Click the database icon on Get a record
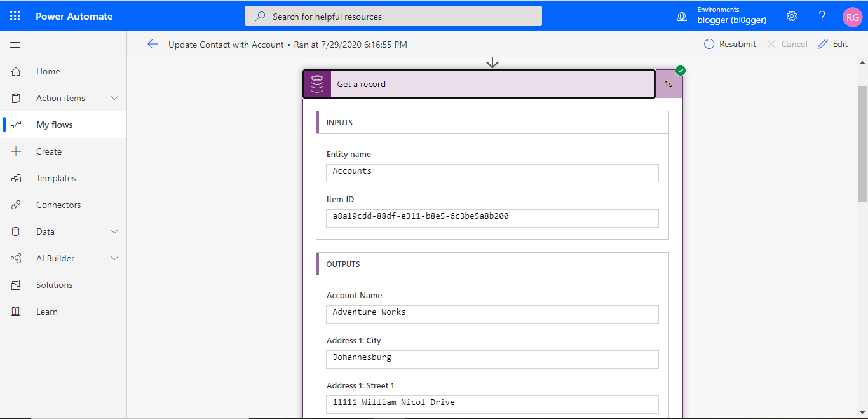Screen dimensions: 868x419 tap(316, 83)
